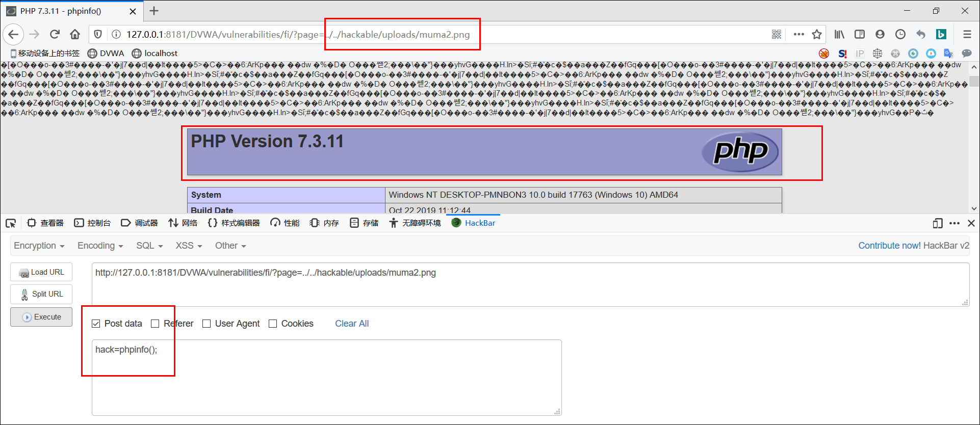Click the page scrollbar down arrow
This screenshot has width=980, height=425.
click(x=974, y=208)
